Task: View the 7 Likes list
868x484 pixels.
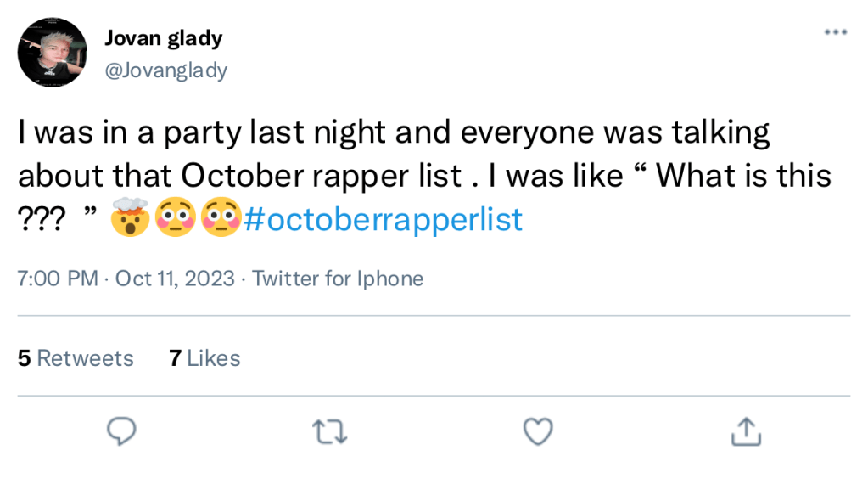Action: 204,358
